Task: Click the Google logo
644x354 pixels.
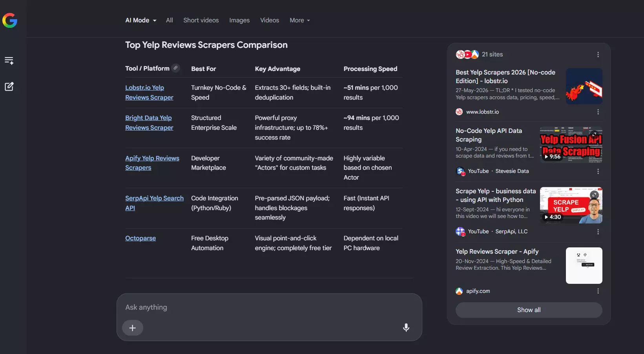Action: click(x=10, y=20)
